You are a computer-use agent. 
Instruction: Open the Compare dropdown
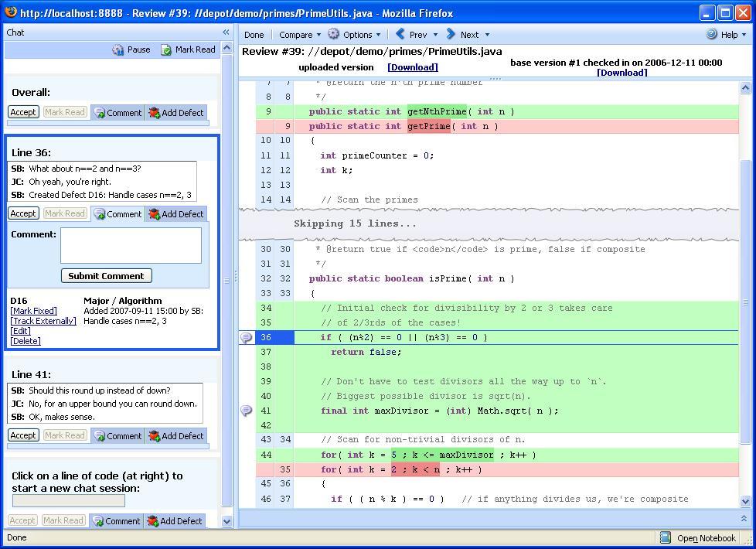(x=298, y=34)
